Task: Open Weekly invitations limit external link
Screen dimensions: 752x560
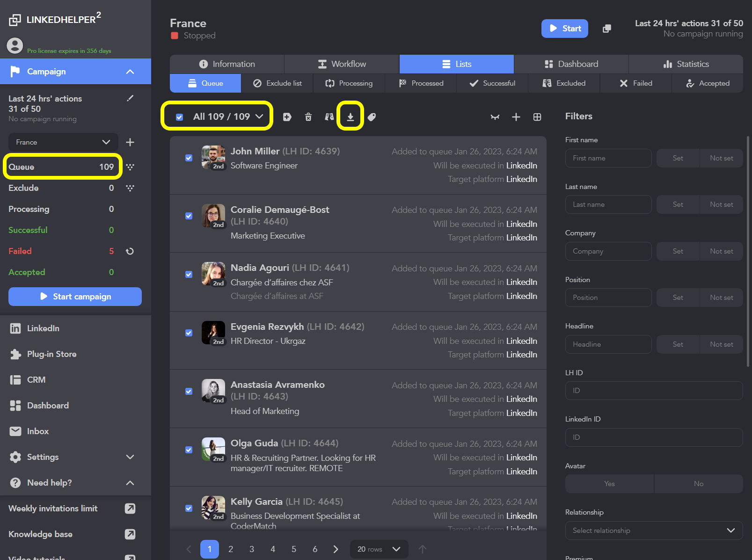Action: coord(130,509)
